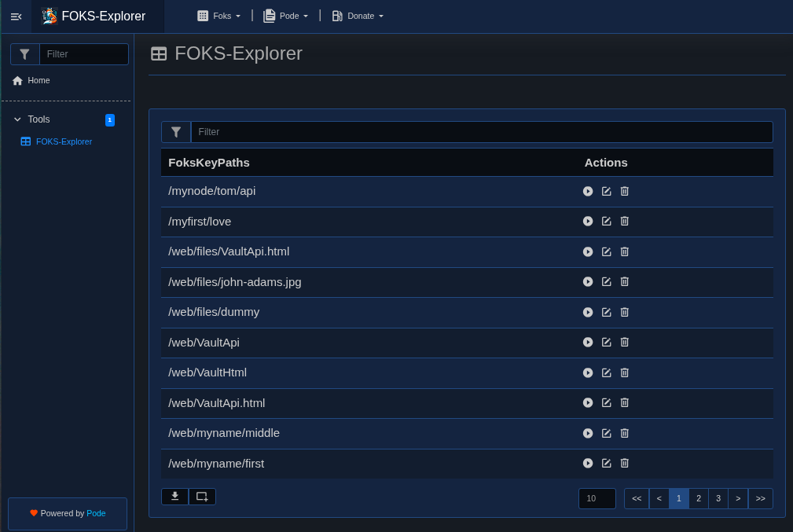
Task: Click the play icon for /mynode/tom/api
Action: (588, 191)
